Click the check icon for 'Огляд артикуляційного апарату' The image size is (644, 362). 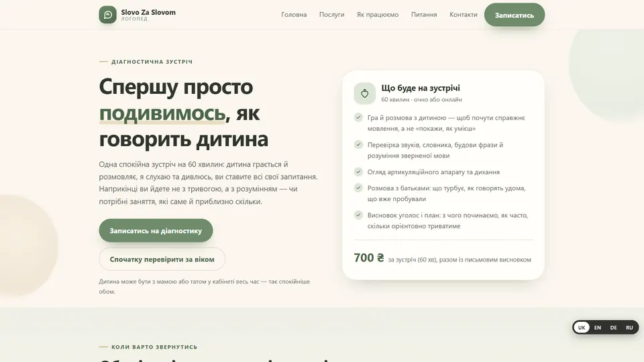[358, 172]
